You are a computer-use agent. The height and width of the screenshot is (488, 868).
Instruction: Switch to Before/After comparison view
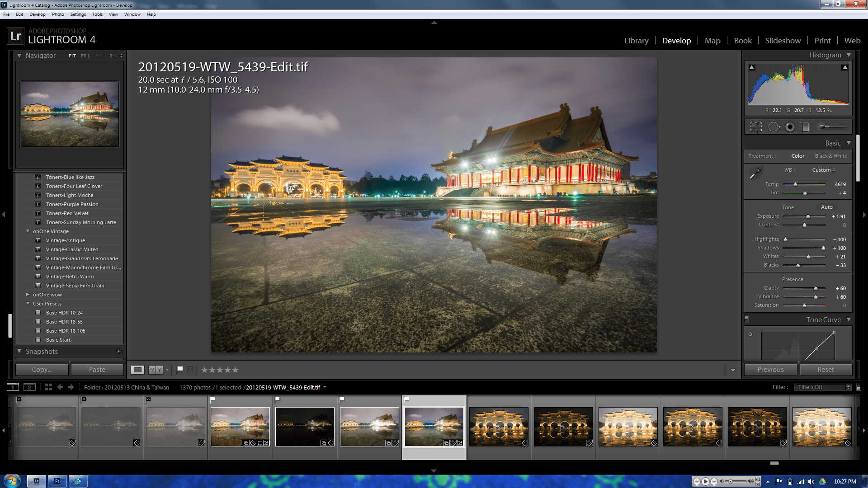(x=155, y=370)
